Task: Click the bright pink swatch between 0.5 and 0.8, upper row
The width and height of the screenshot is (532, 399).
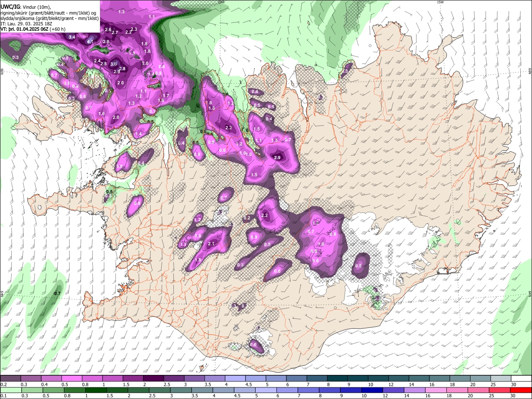Action: point(71,379)
